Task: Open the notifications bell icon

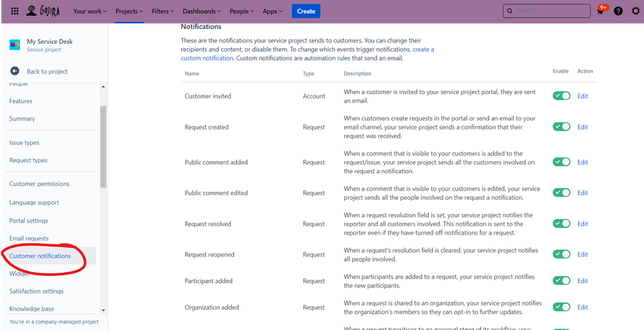Action: 601,12
